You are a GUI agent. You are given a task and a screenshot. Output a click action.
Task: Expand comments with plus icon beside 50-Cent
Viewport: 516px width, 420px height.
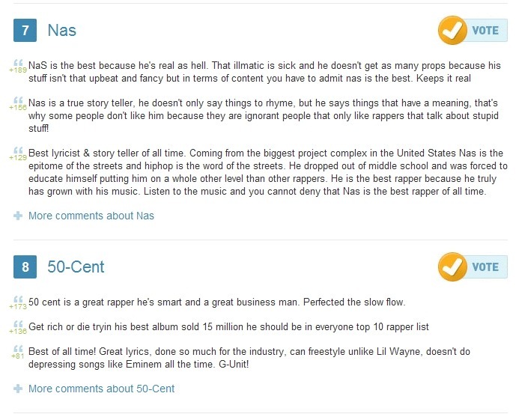pyautogui.click(x=18, y=389)
